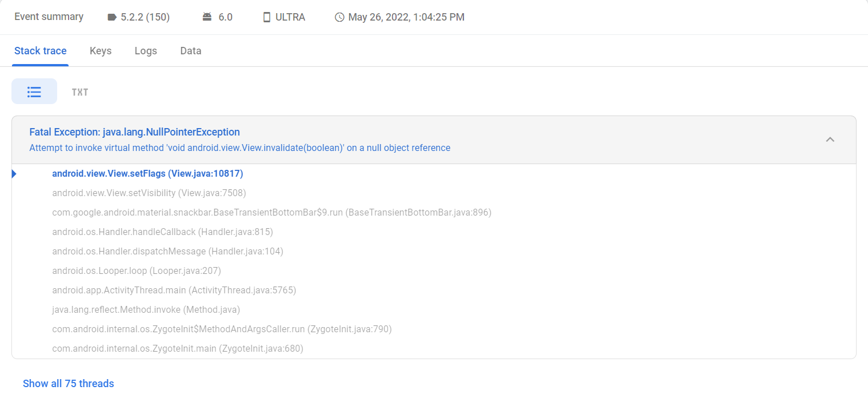The width and height of the screenshot is (868, 406).
Task: Click the ActivityThread.main frame line
Action: tap(174, 290)
